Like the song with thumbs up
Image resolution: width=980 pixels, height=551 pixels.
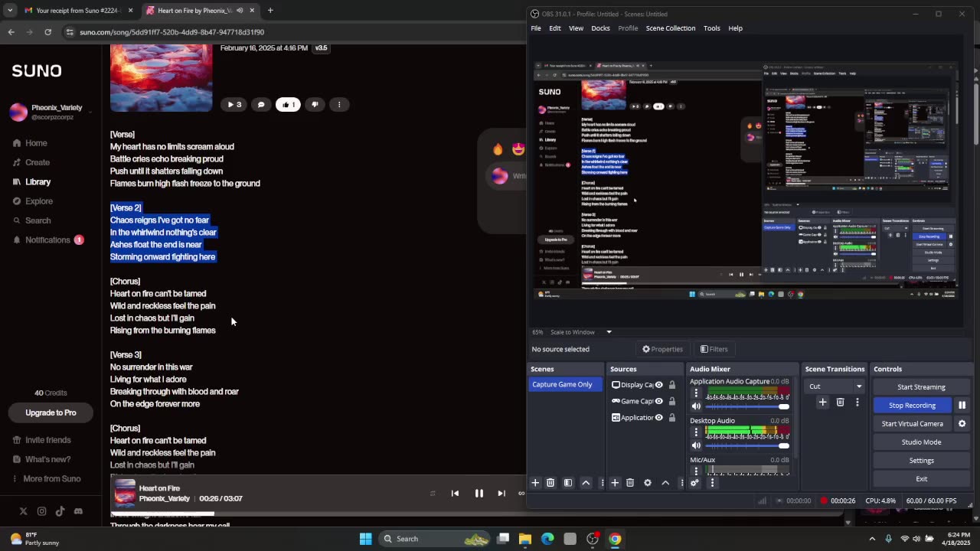click(288, 104)
